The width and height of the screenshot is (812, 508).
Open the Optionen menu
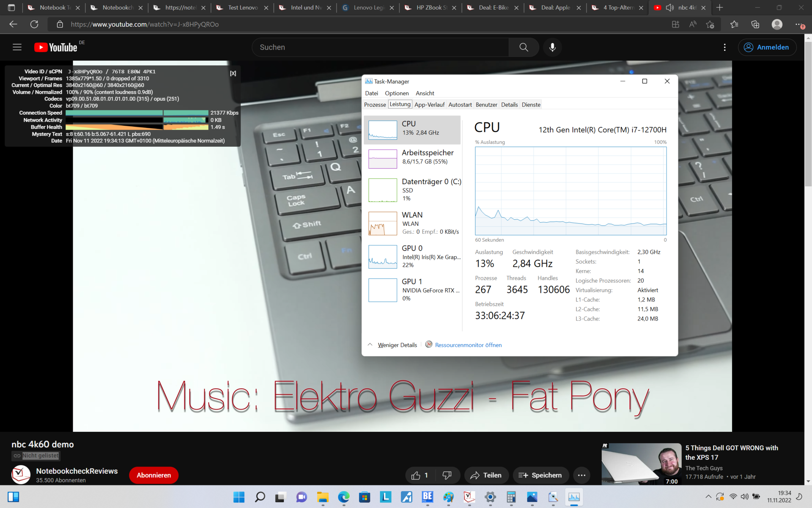(396, 93)
